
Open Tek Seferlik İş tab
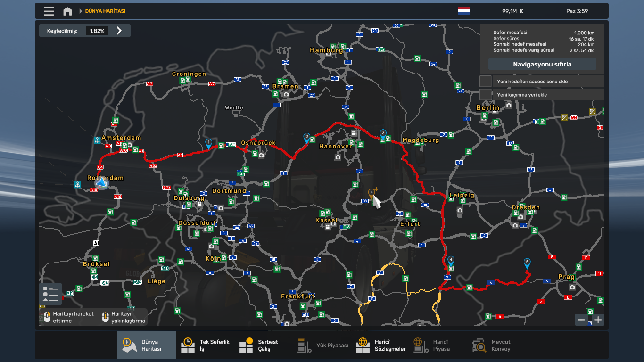tap(205, 346)
